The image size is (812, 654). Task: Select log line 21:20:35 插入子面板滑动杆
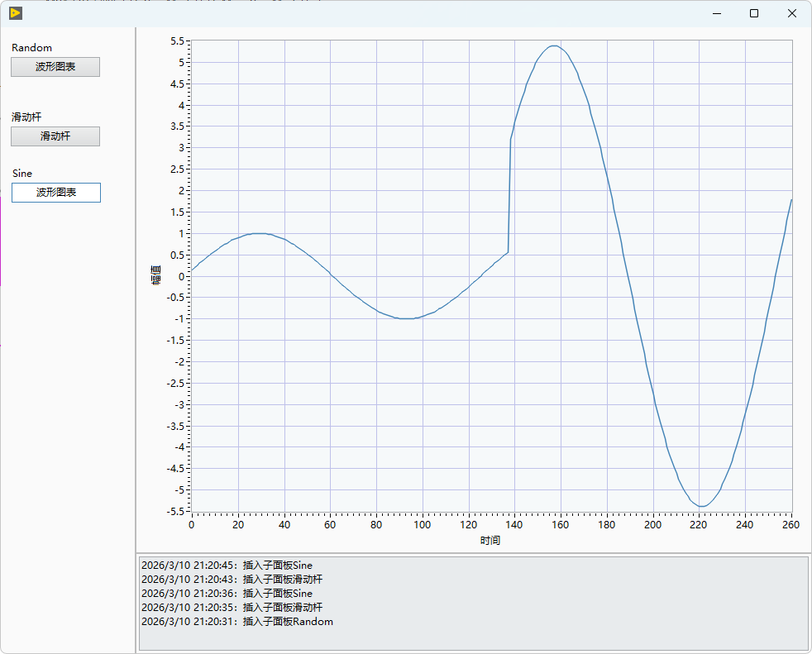232,608
